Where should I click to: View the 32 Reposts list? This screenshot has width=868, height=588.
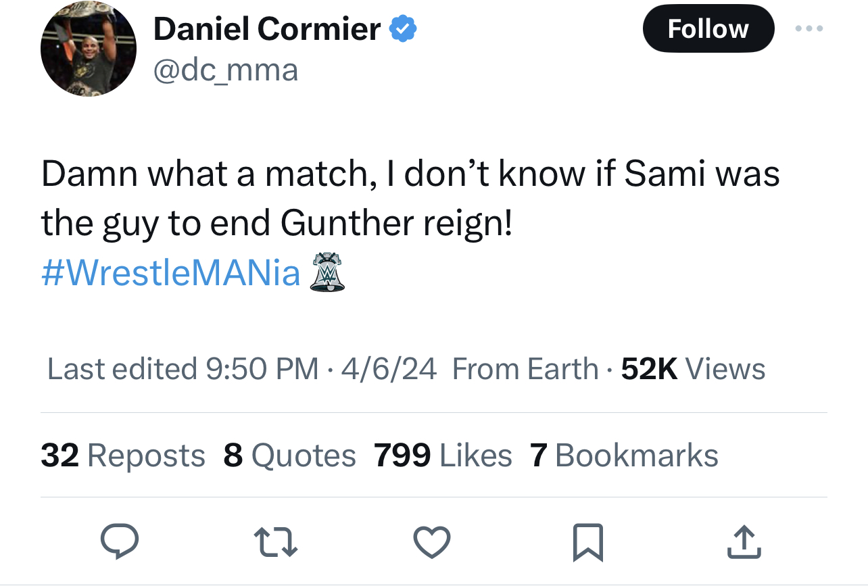coord(123,456)
